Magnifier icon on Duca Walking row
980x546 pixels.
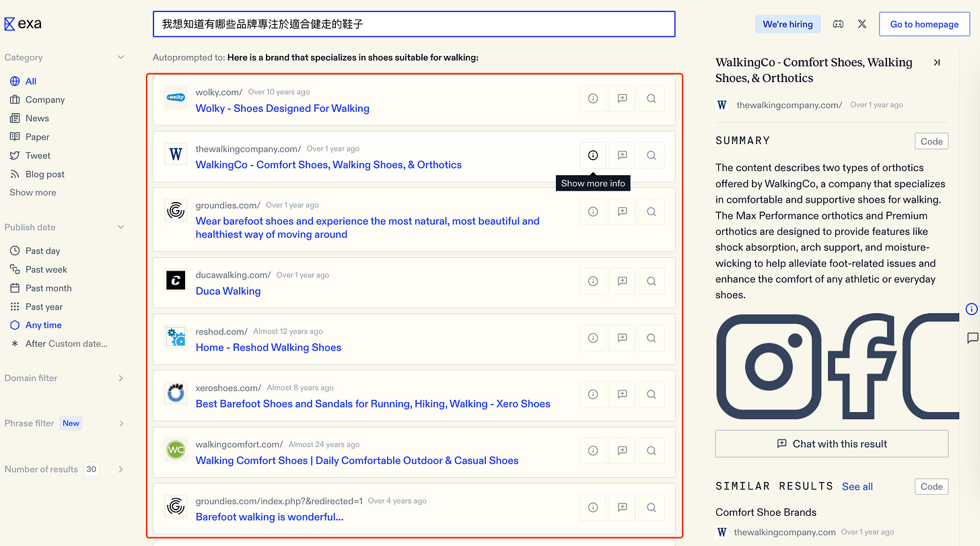click(652, 281)
